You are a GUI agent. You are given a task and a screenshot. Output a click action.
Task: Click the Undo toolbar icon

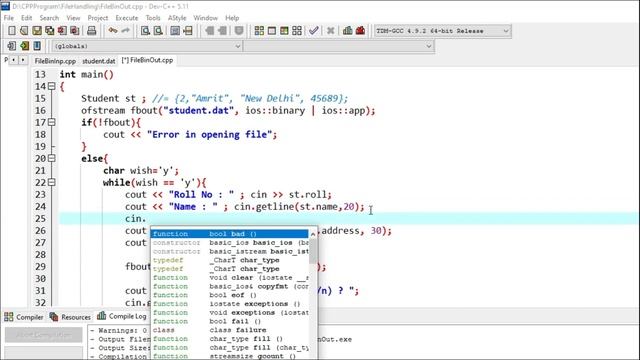(113, 31)
